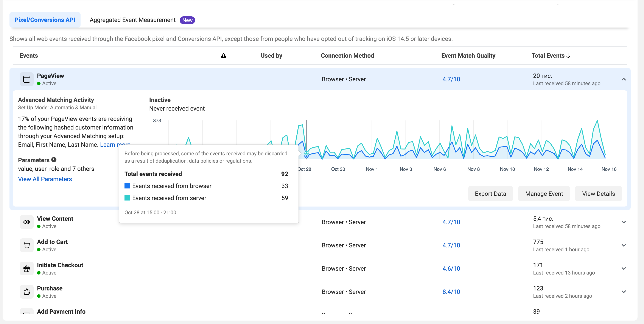Expand the Purchase event row
Screen dimensions: 644x324
click(624, 292)
